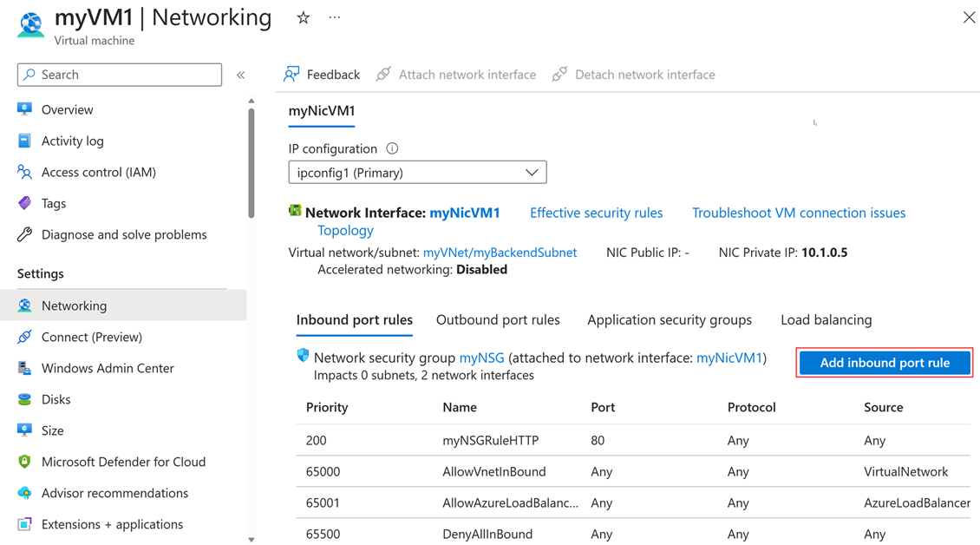
Task: Click the sidebar scrollbar down arrow
Action: point(252,539)
